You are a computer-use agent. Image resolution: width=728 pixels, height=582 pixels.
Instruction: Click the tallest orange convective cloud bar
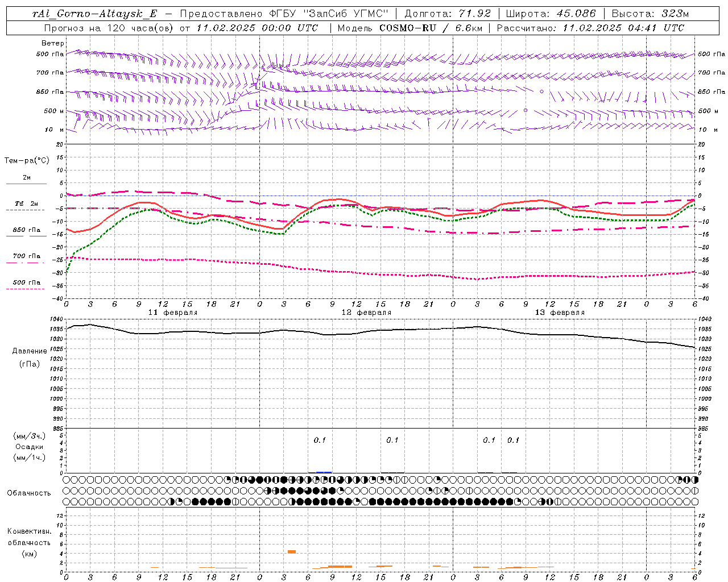[x=292, y=551]
